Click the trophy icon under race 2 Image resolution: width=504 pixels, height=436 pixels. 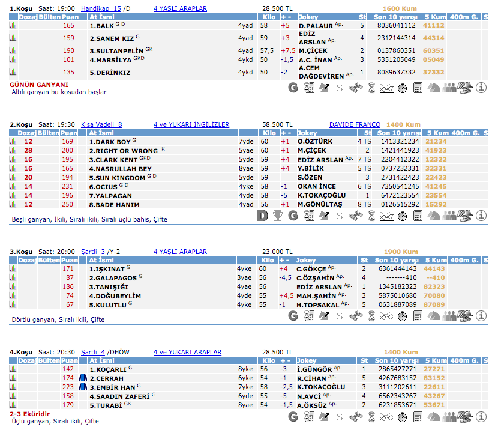[278, 216]
